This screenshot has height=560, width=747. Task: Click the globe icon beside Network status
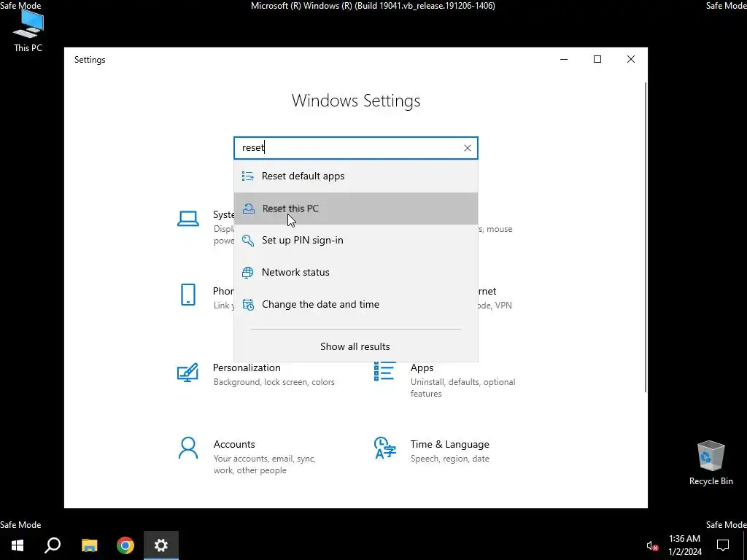248,273
